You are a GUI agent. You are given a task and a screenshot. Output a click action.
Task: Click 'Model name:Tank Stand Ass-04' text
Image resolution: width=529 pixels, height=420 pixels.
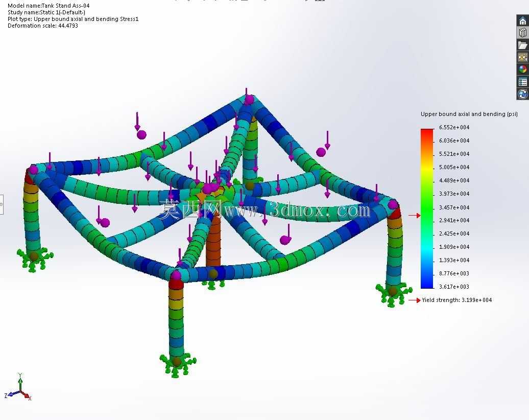click(49, 6)
